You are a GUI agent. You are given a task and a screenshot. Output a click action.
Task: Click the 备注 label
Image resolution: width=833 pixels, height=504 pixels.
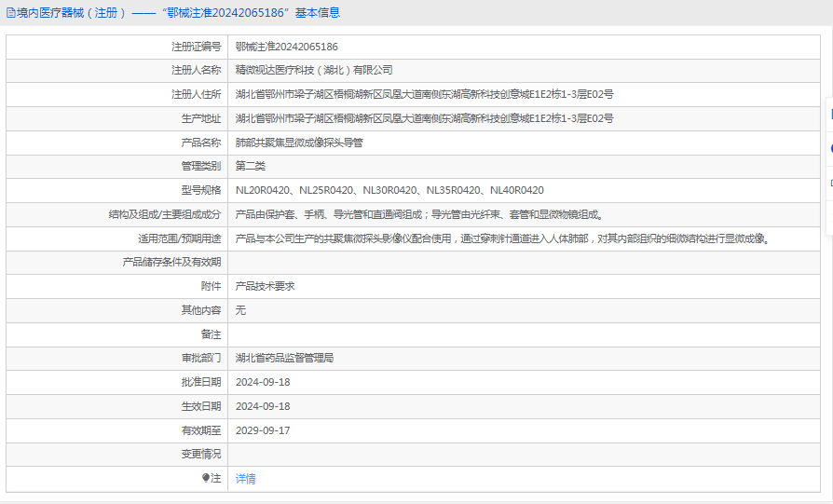[211, 334]
